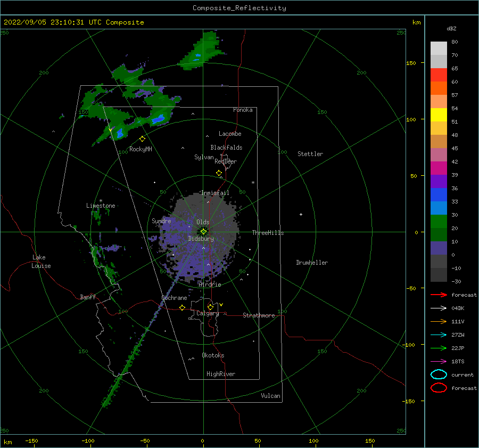479x448 pixels.
Task: Click the Limestone label
Action: pos(101,206)
